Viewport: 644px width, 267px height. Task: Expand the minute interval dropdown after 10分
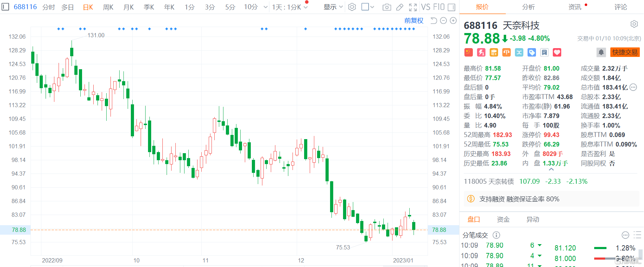tap(266, 7)
